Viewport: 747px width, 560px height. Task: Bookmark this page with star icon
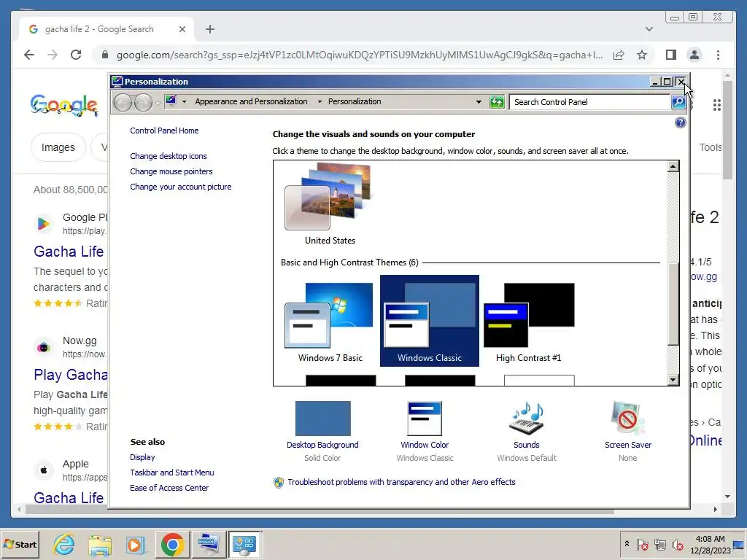tap(642, 55)
